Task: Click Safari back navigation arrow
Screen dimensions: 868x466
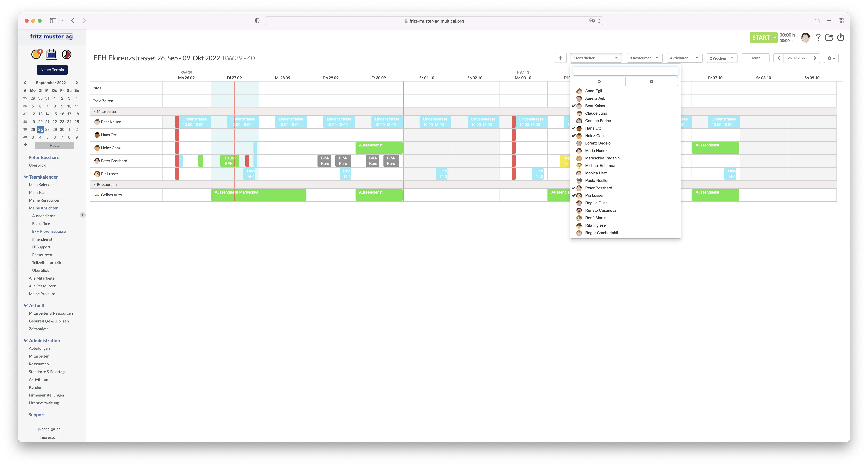Action: point(73,20)
